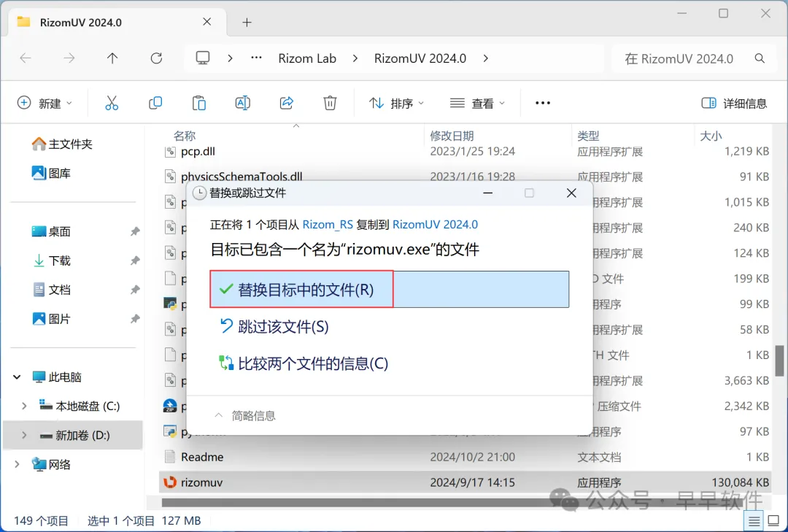This screenshot has width=788, height=532.
Task: Open the 查看 view dropdown
Action: tap(477, 103)
